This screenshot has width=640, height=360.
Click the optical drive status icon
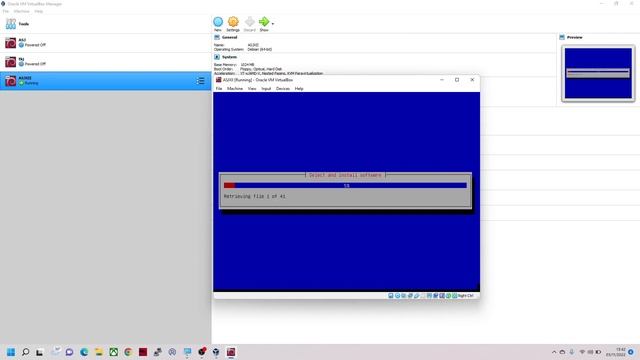(x=398, y=296)
